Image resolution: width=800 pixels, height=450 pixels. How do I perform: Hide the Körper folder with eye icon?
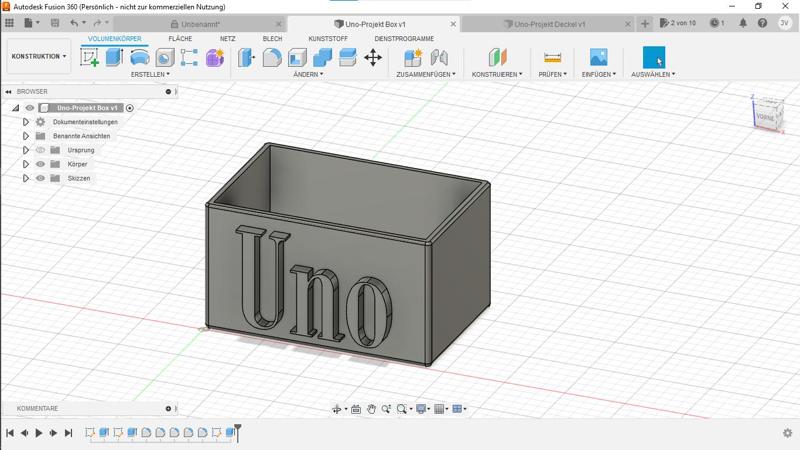pyautogui.click(x=41, y=164)
